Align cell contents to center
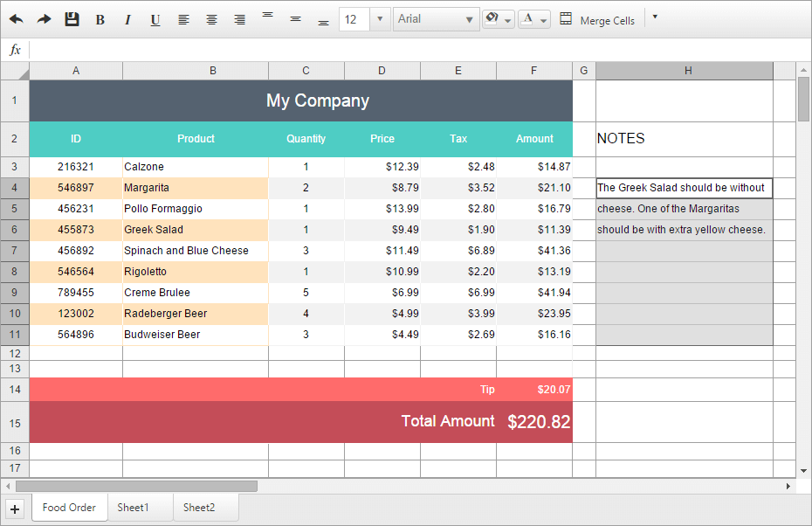 coord(211,18)
